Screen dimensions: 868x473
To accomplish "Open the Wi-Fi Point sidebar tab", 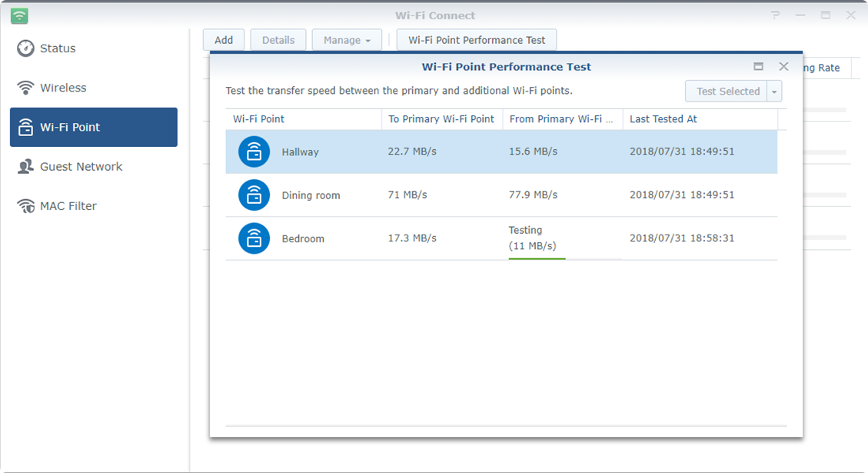I will click(x=94, y=128).
